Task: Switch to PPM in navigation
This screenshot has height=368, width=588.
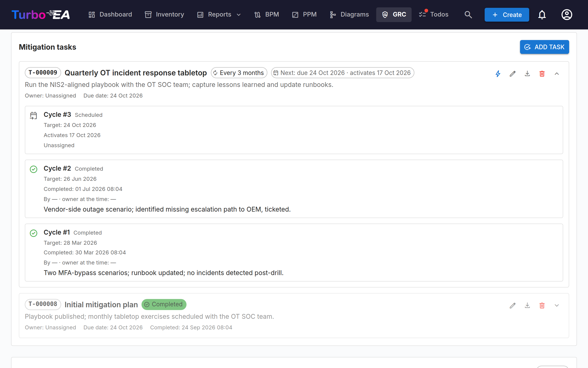Action: tap(304, 14)
